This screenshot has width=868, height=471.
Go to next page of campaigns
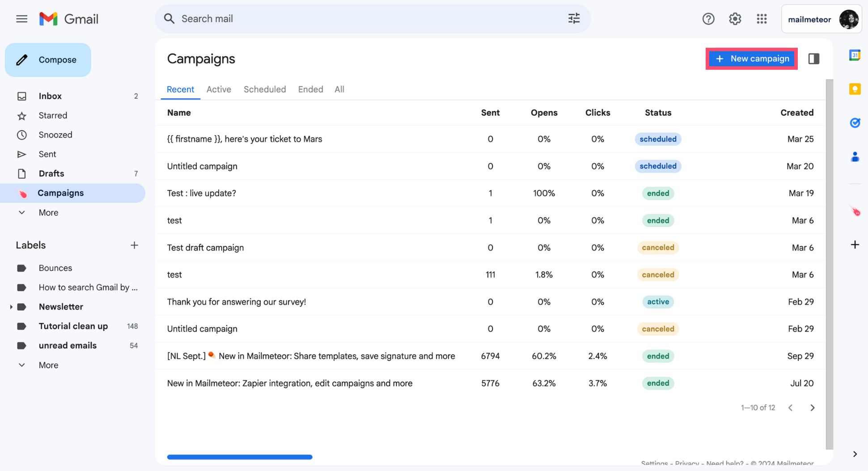click(813, 408)
